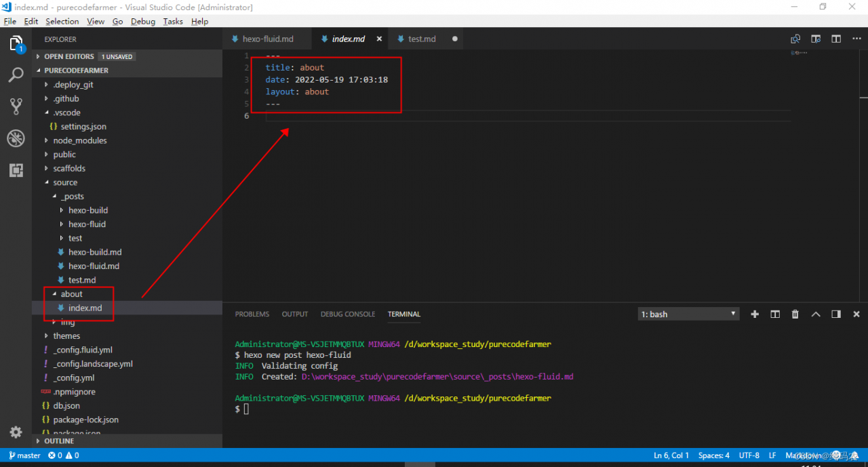Click errors and warnings count in status bar
868x467 pixels.
click(x=64, y=455)
